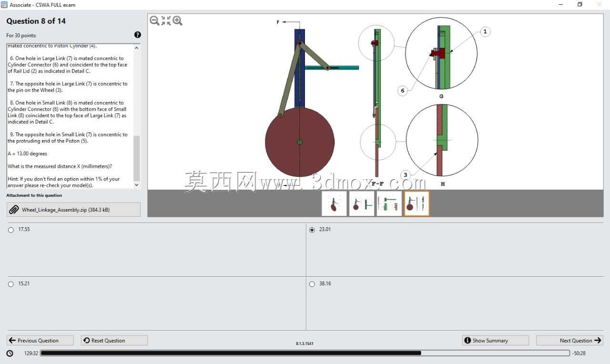Viewport: 610px width, 364px height.
Task: Click the question text scrollbar thumb
Action: [137, 158]
